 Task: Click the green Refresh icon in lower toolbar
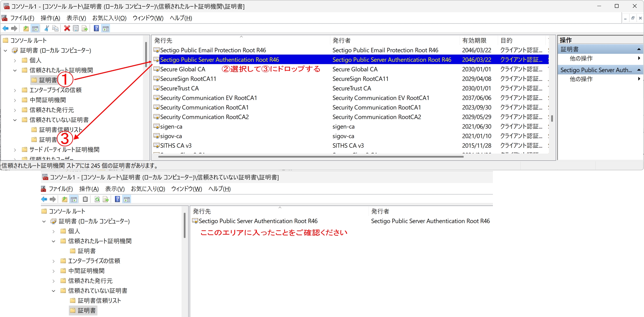pyautogui.click(x=97, y=199)
